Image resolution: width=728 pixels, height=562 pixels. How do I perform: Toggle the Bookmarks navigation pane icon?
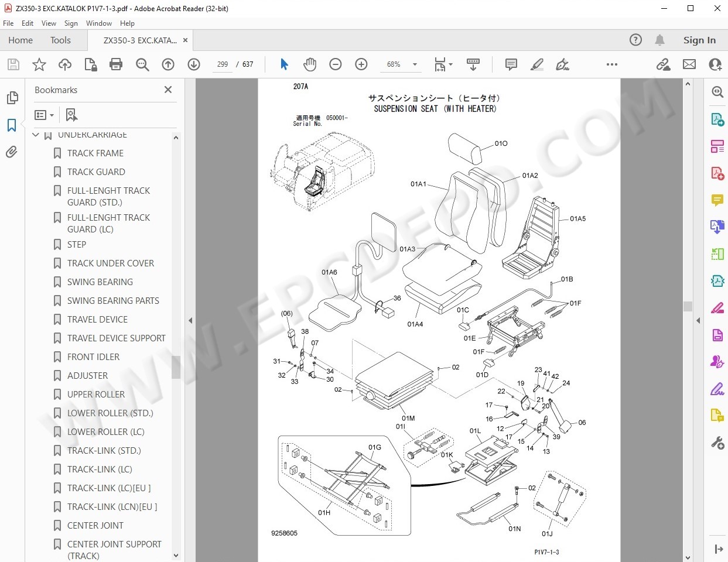tap(12, 125)
